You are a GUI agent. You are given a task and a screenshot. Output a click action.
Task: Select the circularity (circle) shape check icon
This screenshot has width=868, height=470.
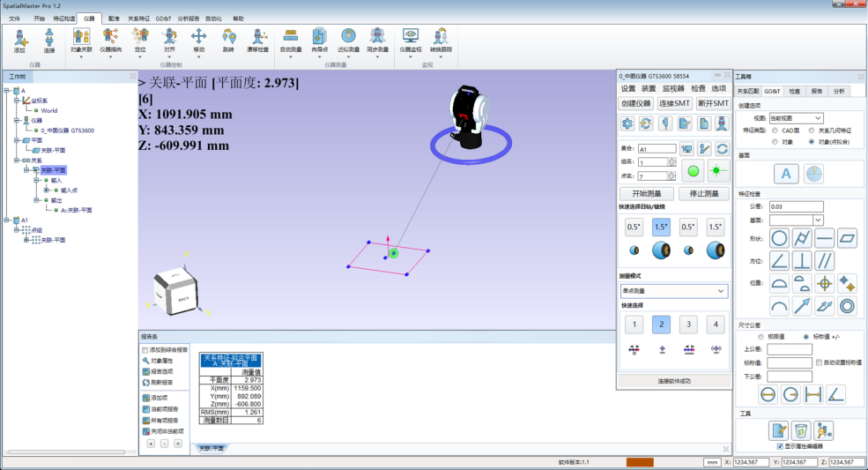(779, 238)
